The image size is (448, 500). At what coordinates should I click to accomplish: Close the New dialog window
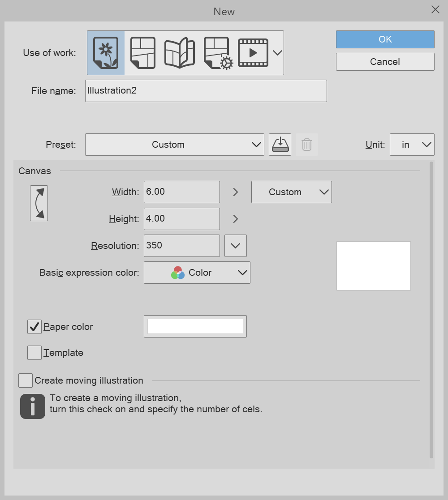click(x=435, y=9)
